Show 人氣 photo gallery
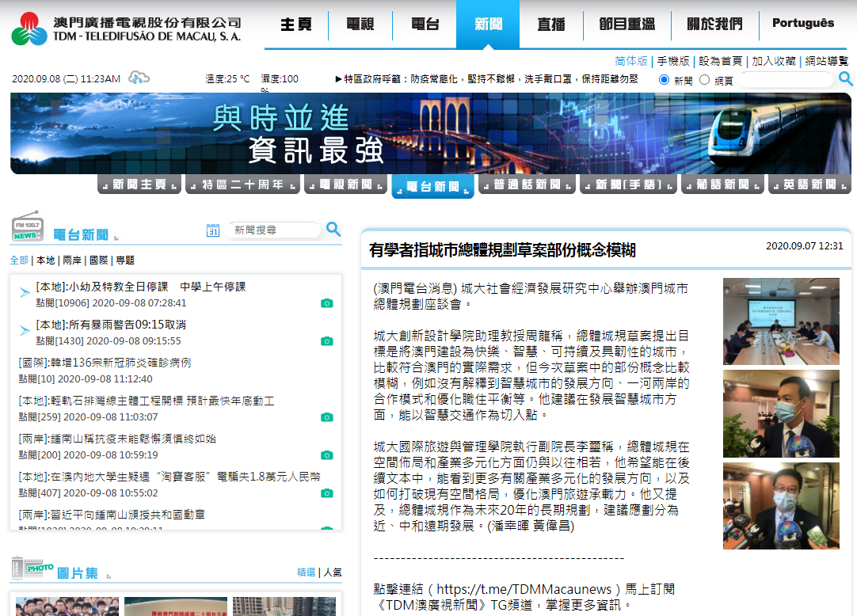 pos(333,572)
